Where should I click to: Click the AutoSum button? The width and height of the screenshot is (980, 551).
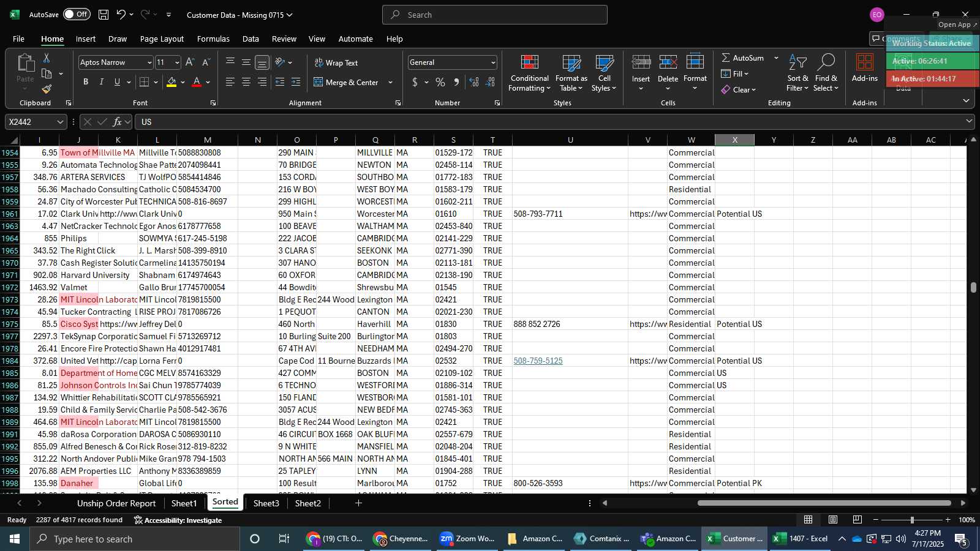743,58
